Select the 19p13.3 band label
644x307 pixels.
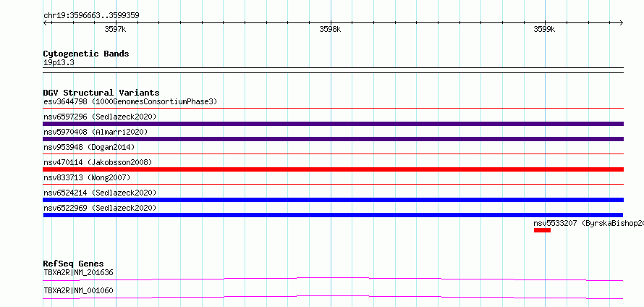coord(59,63)
